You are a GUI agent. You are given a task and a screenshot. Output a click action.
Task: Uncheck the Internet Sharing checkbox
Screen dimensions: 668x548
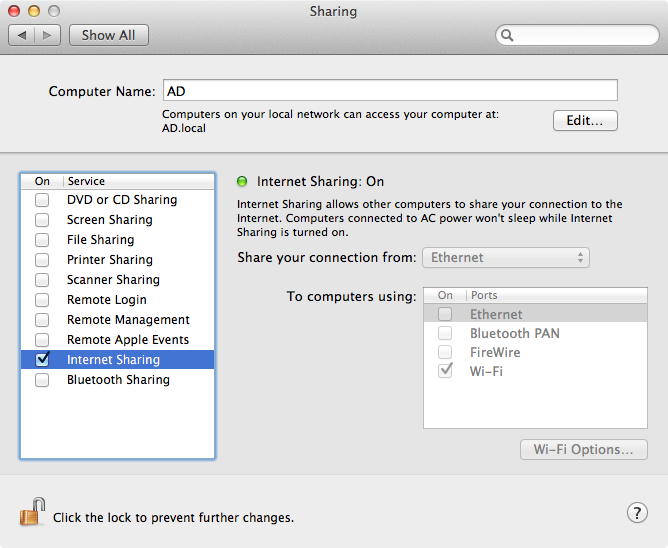click(42, 359)
